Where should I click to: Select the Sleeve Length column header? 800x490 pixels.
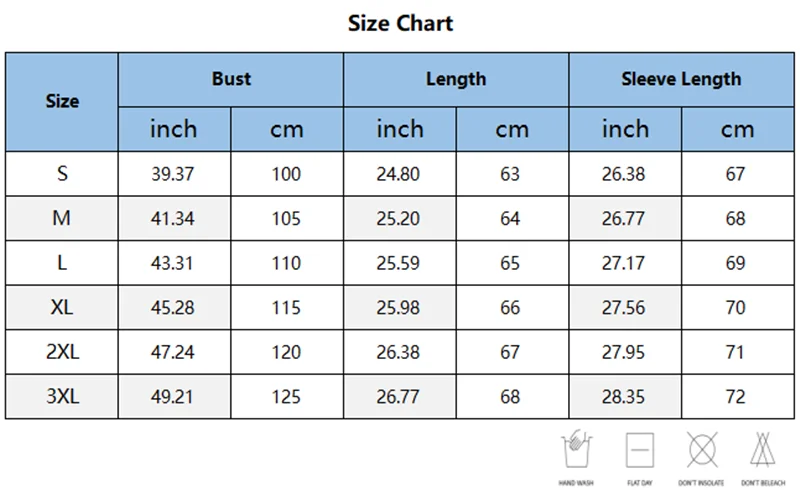pos(681,80)
